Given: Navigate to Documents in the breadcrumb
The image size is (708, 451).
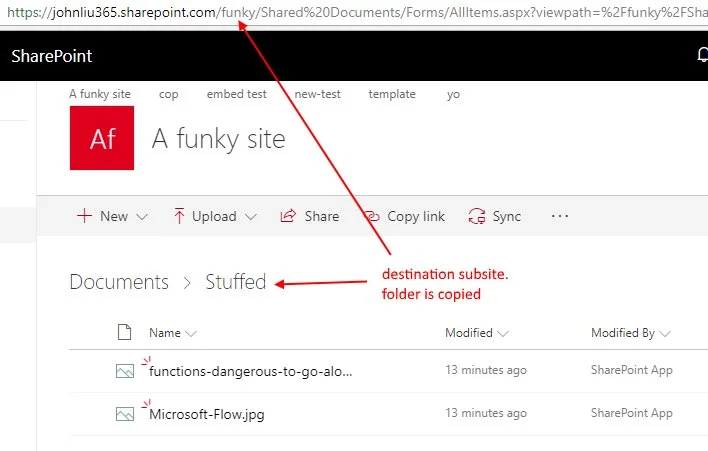Looking at the screenshot, I should coord(119,282).
